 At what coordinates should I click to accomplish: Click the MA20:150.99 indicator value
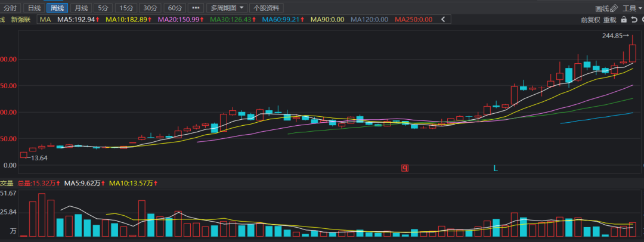(181, 19)
